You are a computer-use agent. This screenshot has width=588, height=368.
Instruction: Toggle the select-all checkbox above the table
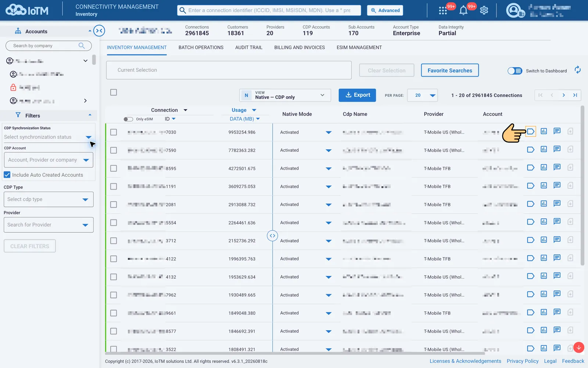[114, 92]
